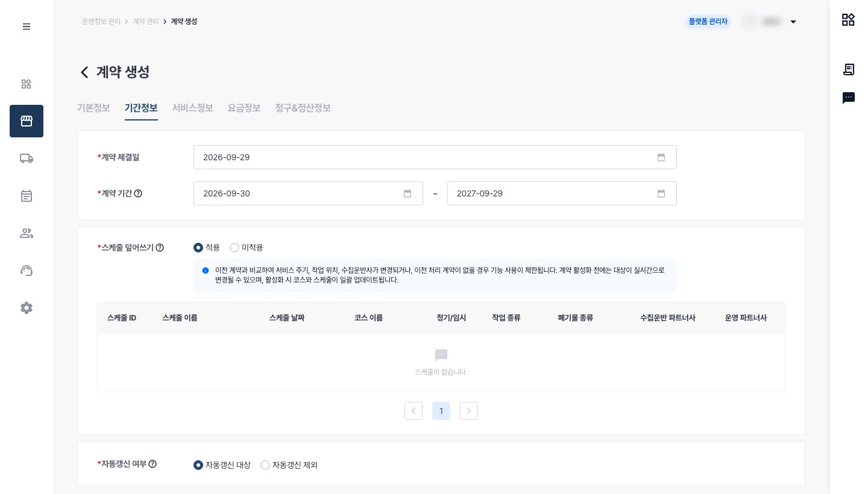Open calendar picker for 계약 체결일
868x494 pixels.
click(x=661, y=157)
